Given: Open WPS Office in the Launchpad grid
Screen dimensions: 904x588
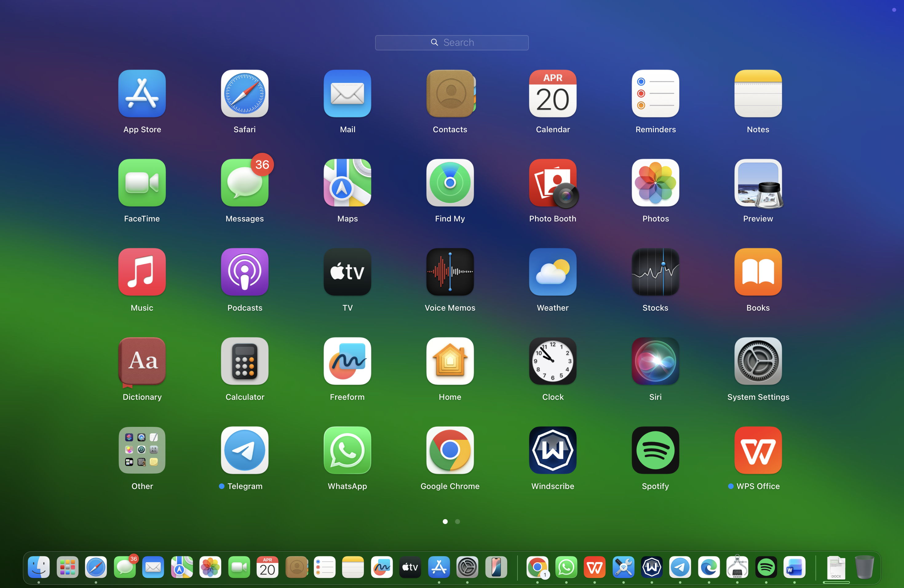Looking at the screenshot, I should pos(758,451).
